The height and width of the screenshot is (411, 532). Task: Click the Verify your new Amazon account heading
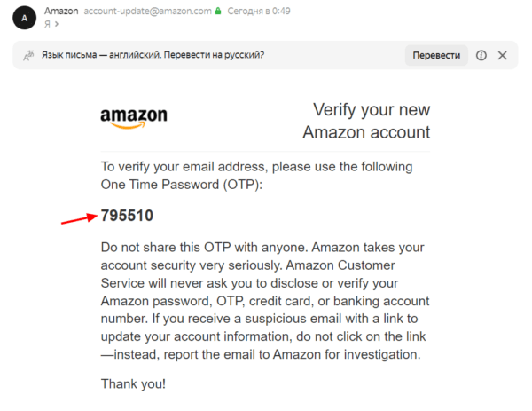coord(366,121)
